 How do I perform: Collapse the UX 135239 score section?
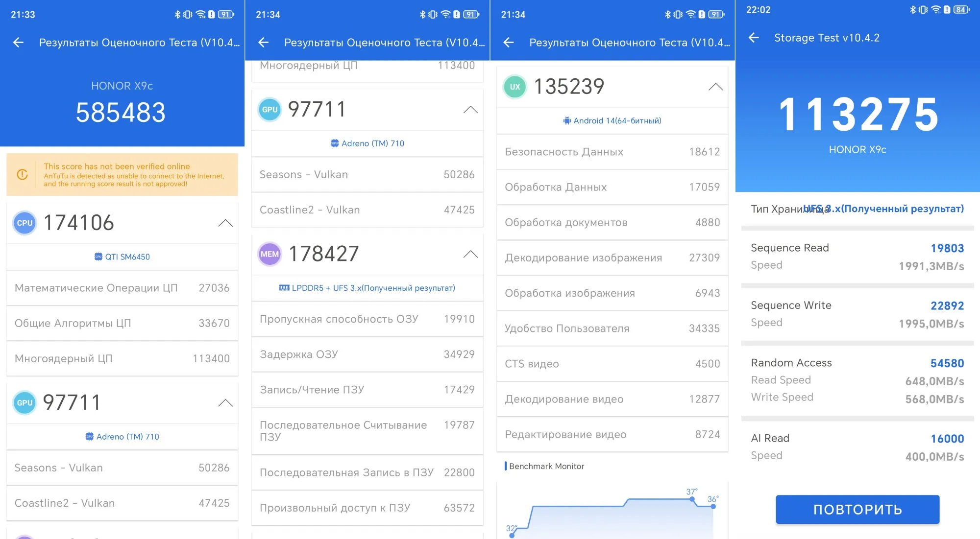tap(715, 87)
